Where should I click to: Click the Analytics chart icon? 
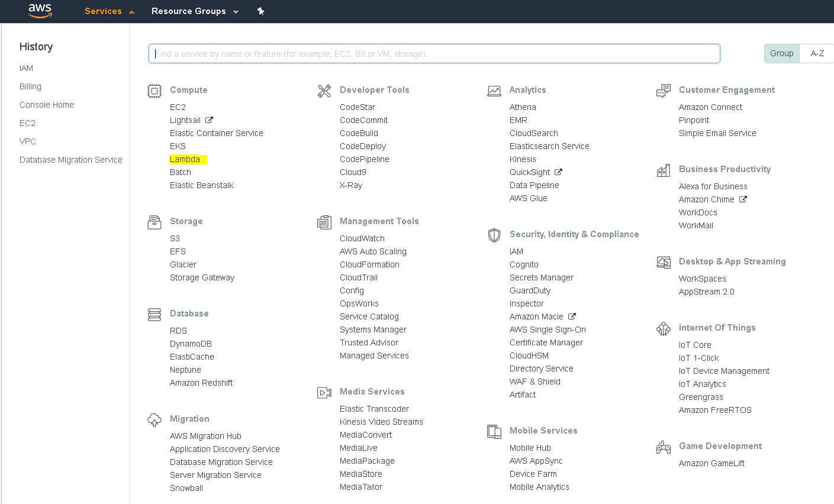[x=494, y=91]
